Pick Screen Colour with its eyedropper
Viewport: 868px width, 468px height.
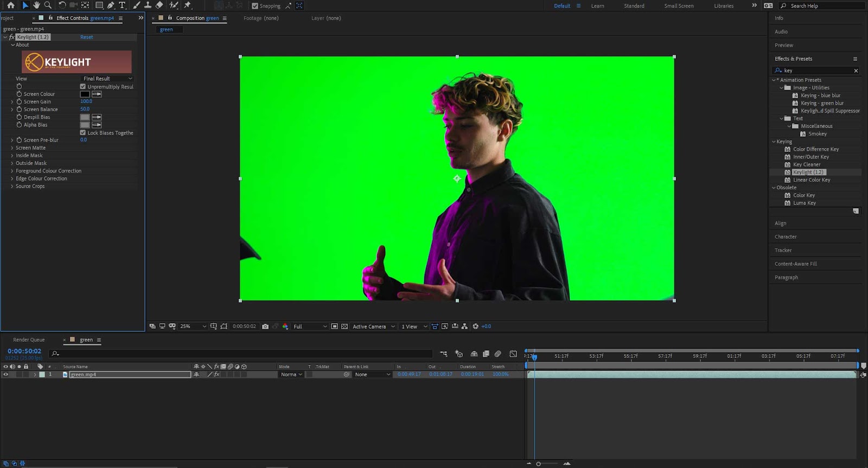click(x=97, y=94)
